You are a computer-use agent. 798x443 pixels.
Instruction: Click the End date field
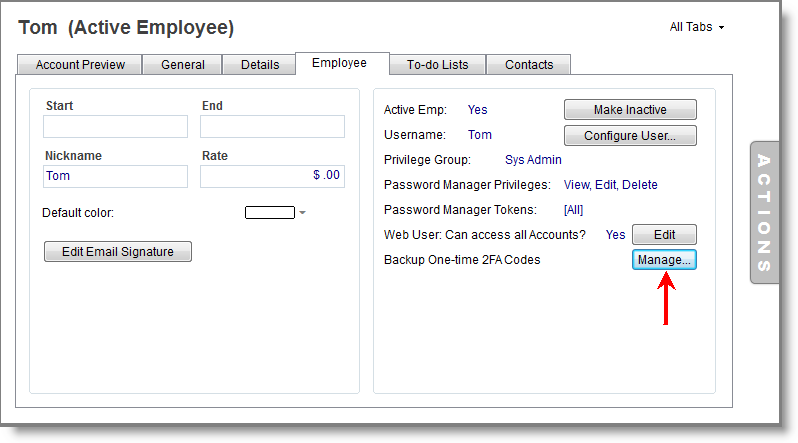tap(272, 126)
